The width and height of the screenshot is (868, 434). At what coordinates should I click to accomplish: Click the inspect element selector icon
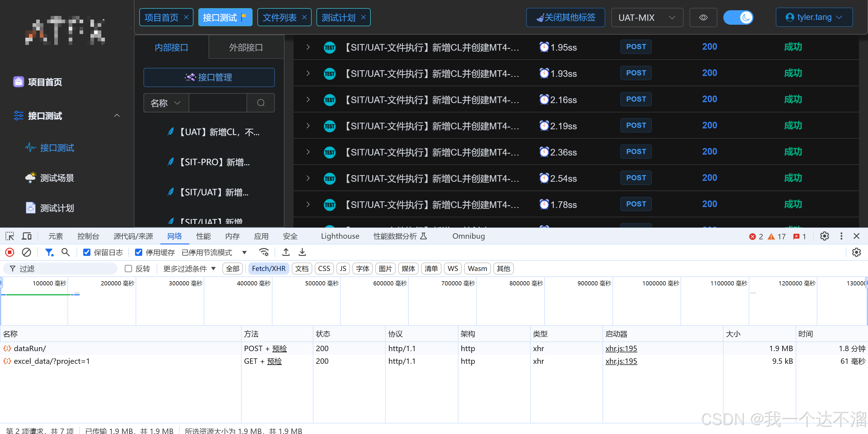point(9,236)
